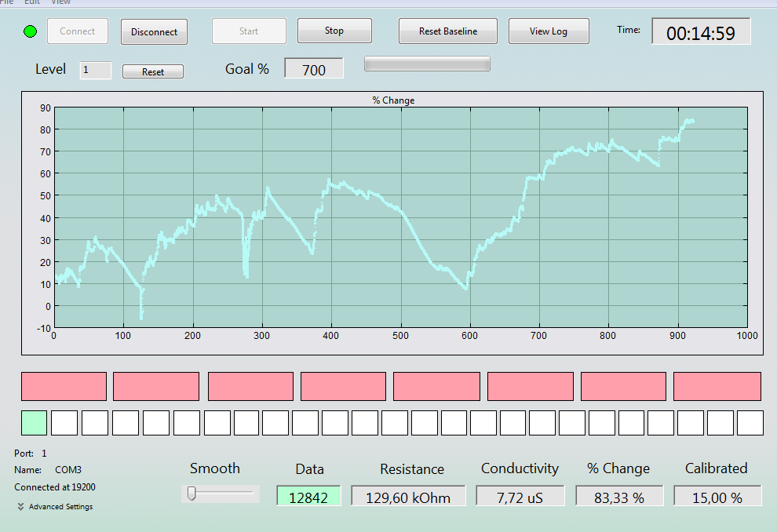
Task: Click the green connection status indicator
Action: pyautogui.click(x=31, y=31)
